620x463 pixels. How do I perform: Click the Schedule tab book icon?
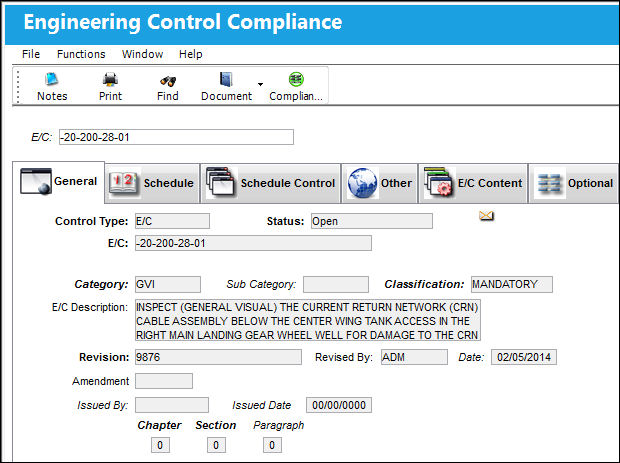[124, 183]
